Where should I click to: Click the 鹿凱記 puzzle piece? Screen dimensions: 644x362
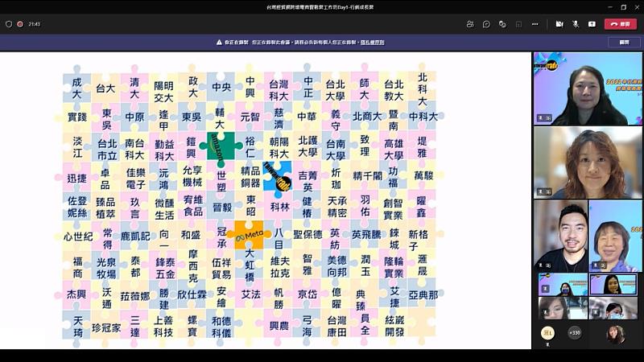pyautogui.click(x=135, y=237)
